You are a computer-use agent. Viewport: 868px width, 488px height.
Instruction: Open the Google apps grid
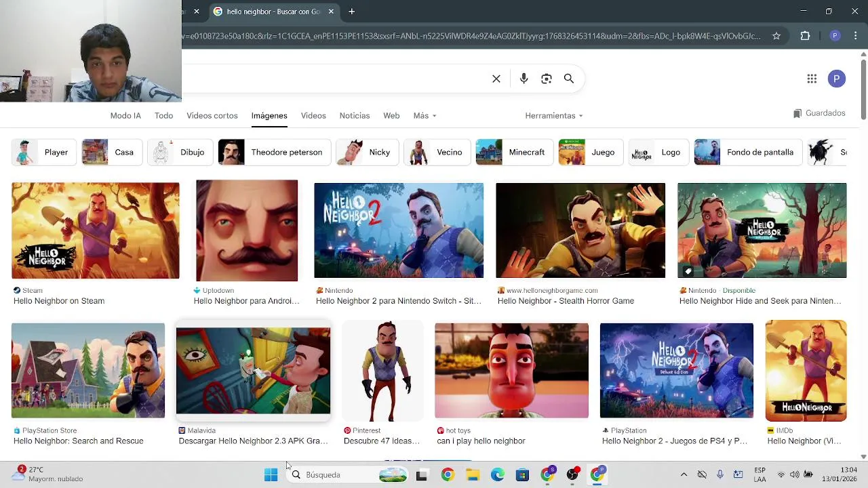click(x=812, y=79)
